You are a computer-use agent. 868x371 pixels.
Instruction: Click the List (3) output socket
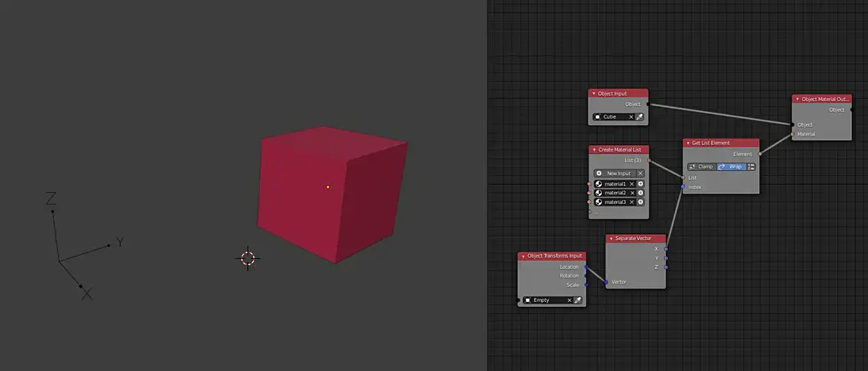(649, 160)
